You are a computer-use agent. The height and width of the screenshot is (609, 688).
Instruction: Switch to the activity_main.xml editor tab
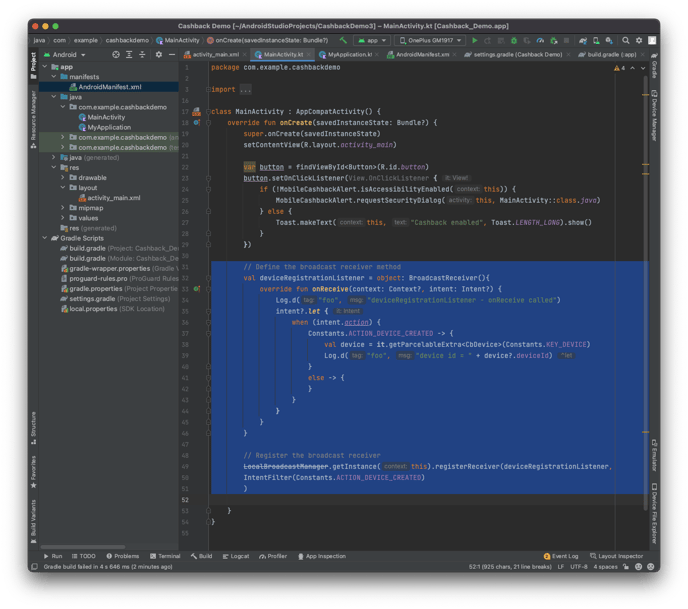[215, 54]
